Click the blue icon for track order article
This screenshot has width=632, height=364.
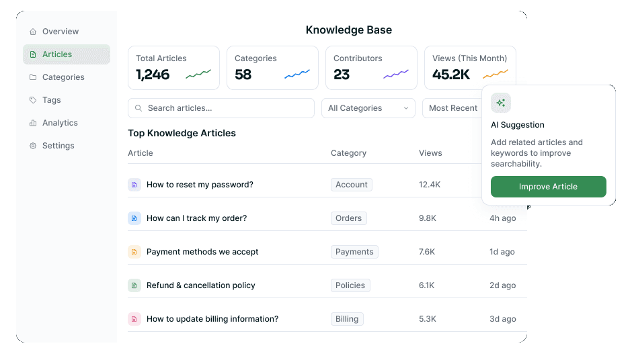(134, 218)
